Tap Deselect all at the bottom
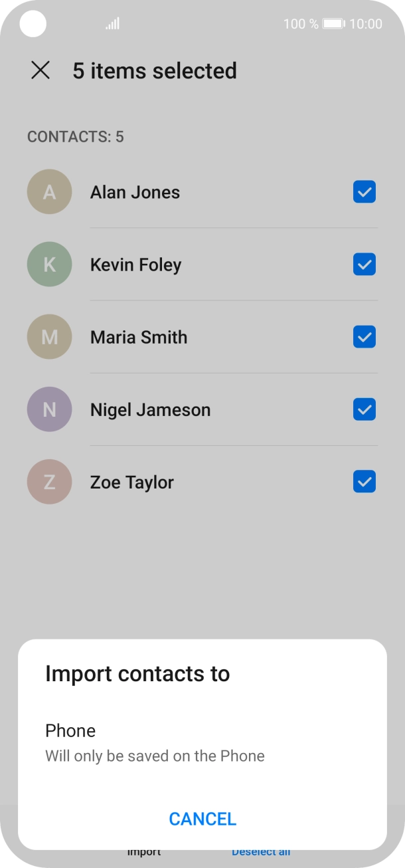The image size is (405, 868). [x=261, y=853]
